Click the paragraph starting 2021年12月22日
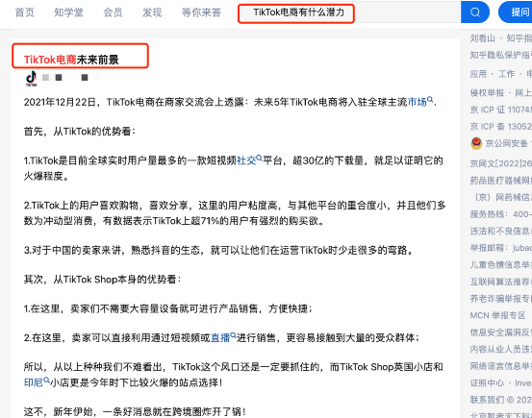 pyautogui.click(x=230, y=102)
